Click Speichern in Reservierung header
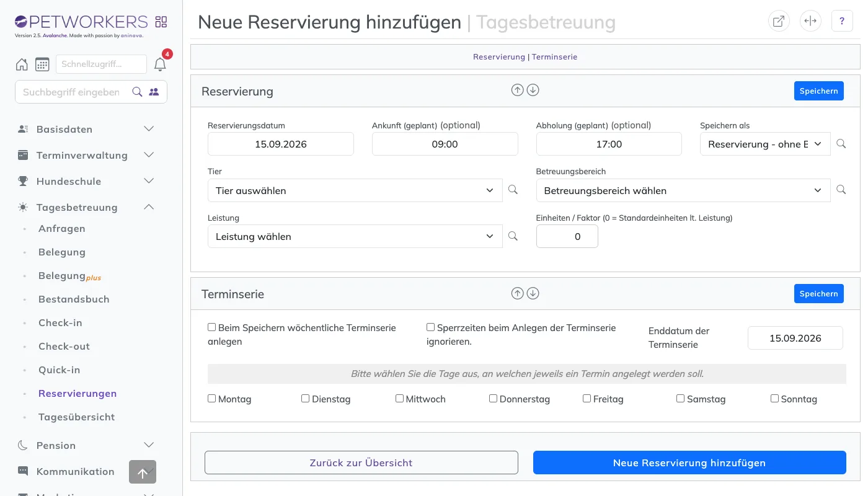Image resolution: width=868 pixels, height=496 pixels. coord(818,91)
